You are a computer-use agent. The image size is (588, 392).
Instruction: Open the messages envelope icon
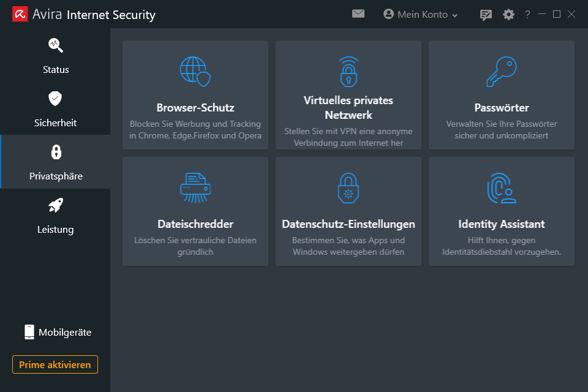coord(358,14)
